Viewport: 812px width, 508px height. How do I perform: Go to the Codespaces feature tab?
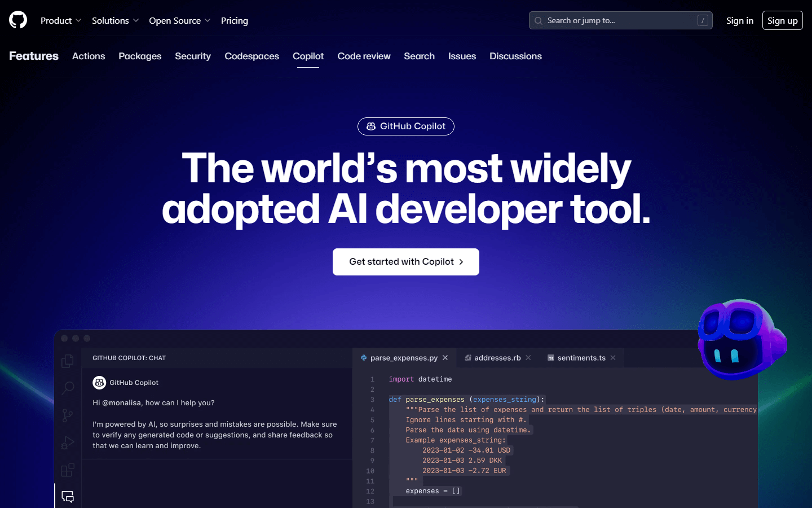pyautogui.click(x=251, y=56)
